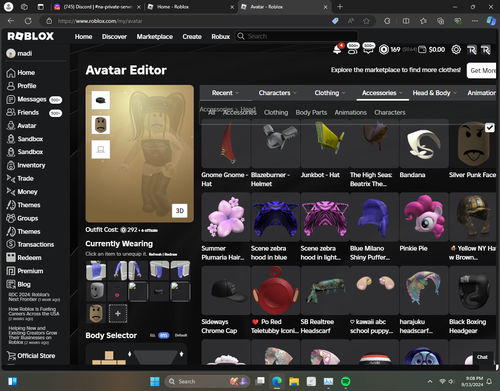Open Robux in the top navigation
Image resolution: width=500 pixels, height=391 pixels.
pyautogui.click(x=220, y=36)
